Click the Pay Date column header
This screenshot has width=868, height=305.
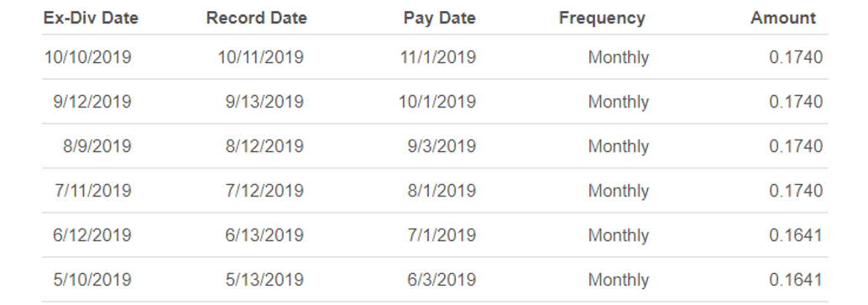tap(440, 18)
